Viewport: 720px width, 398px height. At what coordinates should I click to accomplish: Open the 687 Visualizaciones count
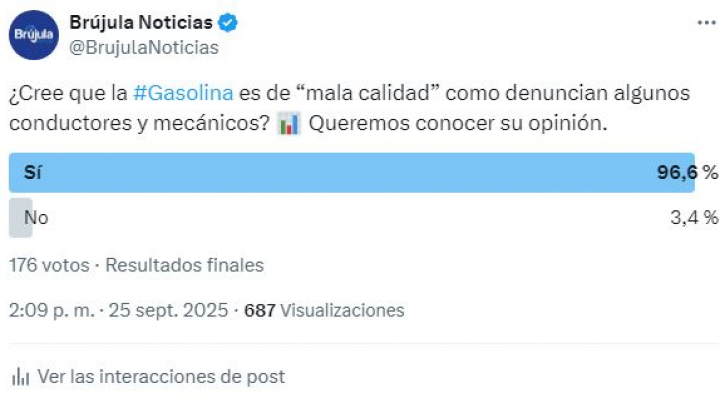tap(324, 311)
